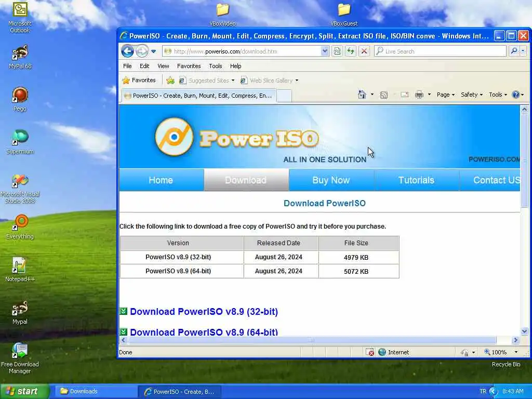The image size is (532, 399).
Task: Click the Read Mail icon
Action: [404, 95]
